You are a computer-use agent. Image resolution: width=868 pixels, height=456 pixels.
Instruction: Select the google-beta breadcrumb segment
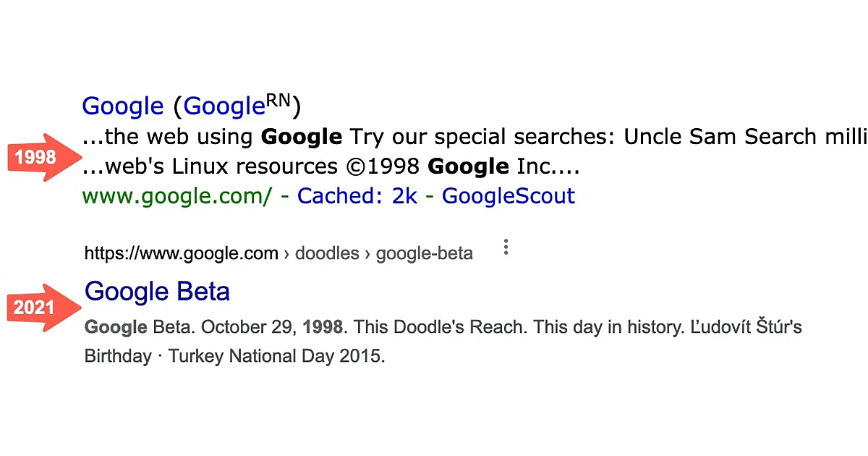[425, 253]
